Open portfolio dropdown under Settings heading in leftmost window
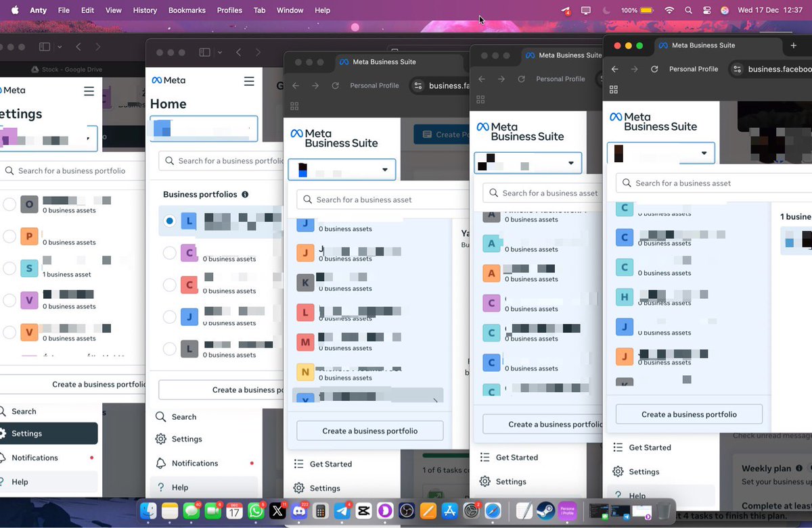 [49, 139]
